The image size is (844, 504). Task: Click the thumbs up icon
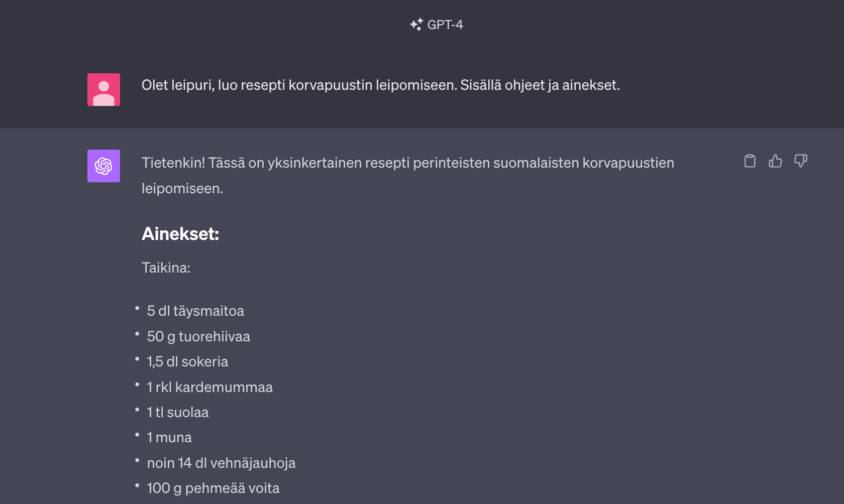click(x=775, y=161)
